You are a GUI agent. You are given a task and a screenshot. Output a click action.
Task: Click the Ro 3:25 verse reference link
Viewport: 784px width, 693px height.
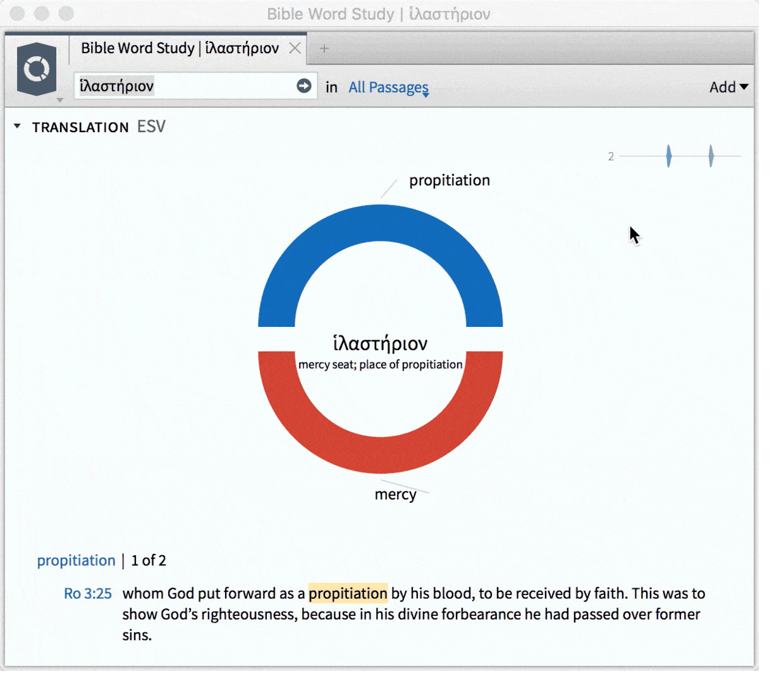pyautogui.click(x=87, y=593)
